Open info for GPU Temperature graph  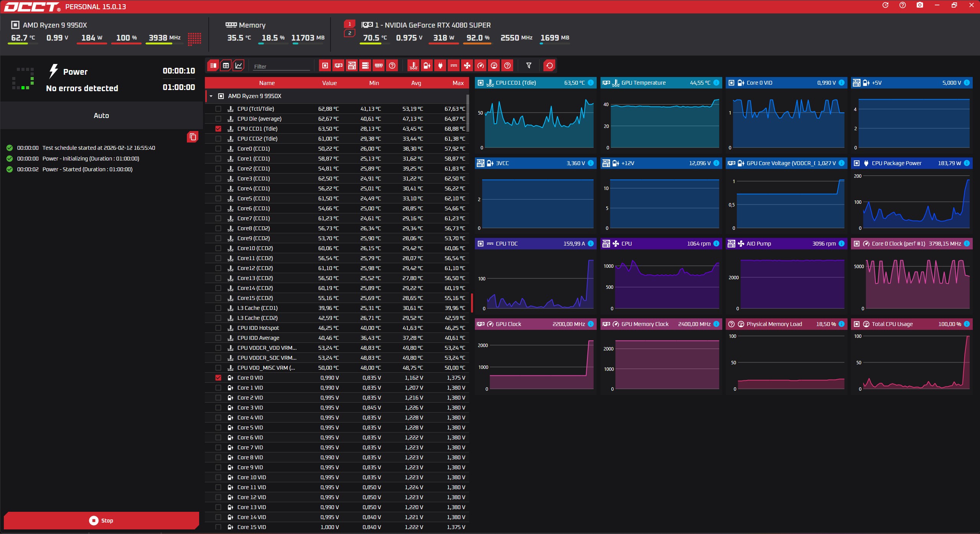(x=716, y=83)
